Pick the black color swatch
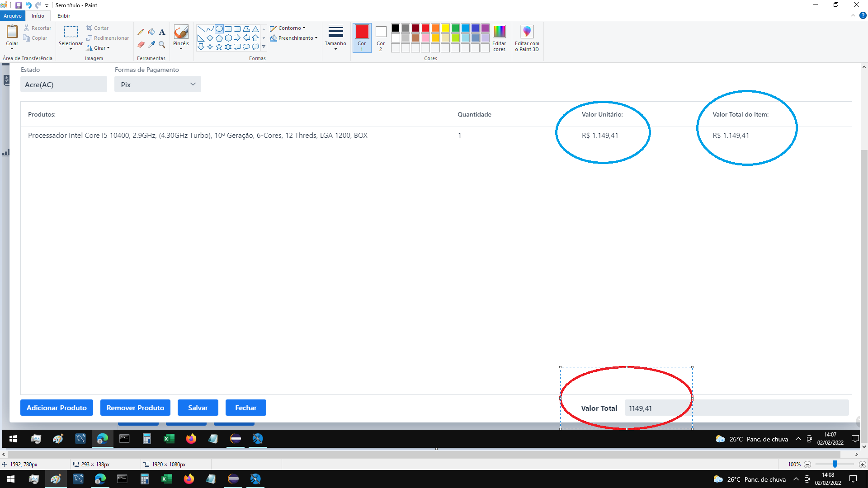This screenshot has height=488, width=868. pos(396,28)
